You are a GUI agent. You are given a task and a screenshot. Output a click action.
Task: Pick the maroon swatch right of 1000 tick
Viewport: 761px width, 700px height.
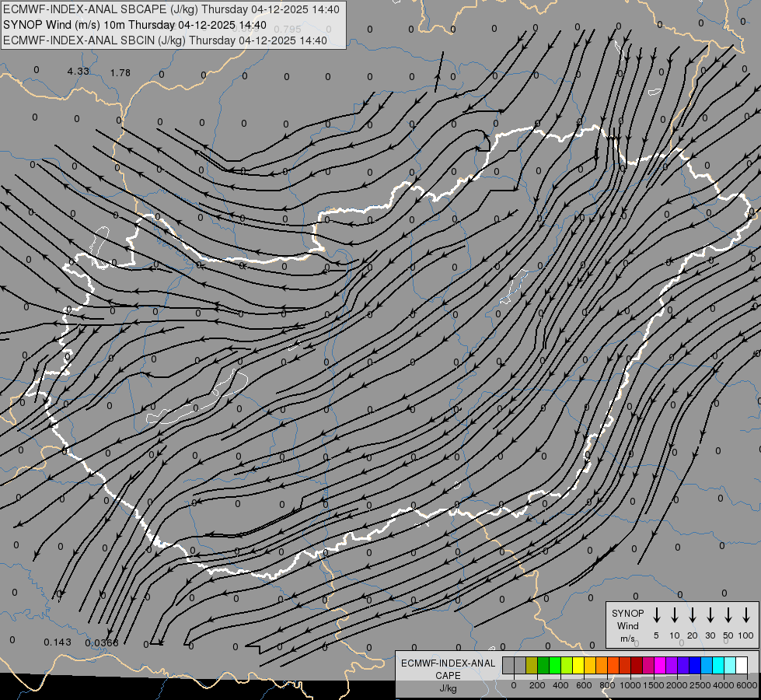(x=637, y=665)
